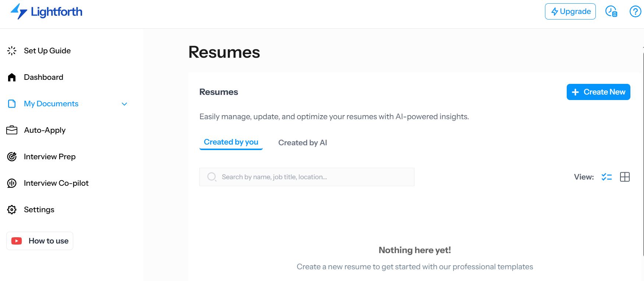Select the Created by you tab
Image resolution: width=644 pixels, height=281 pixels.
tap(231, 142)
